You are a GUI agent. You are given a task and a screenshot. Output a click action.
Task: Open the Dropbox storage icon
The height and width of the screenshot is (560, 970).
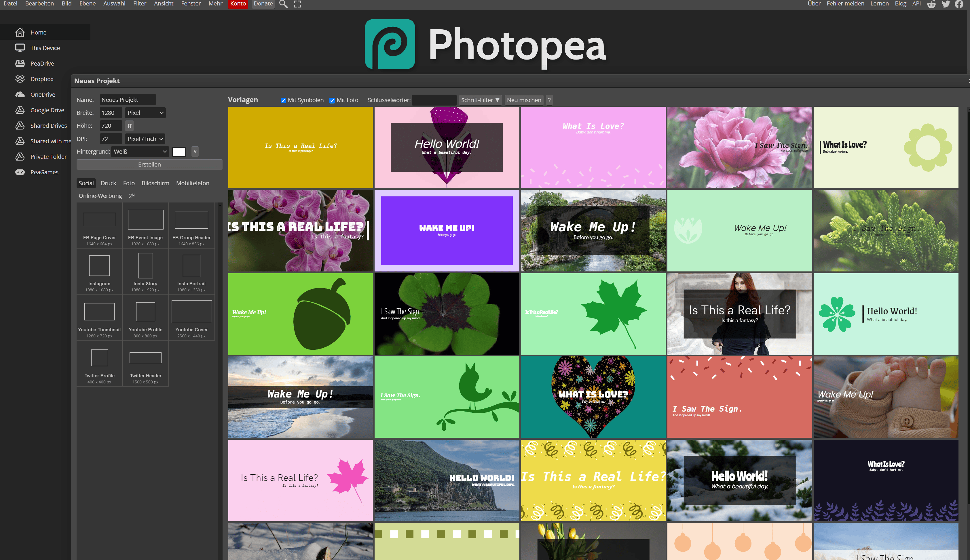20,79
